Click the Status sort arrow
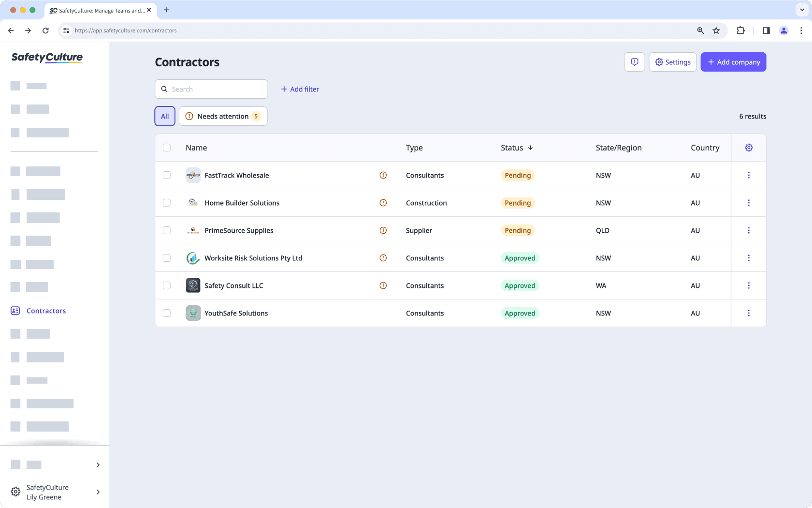Screen dimensions: 812x508 pyautogui.click(x=530, y=148)
